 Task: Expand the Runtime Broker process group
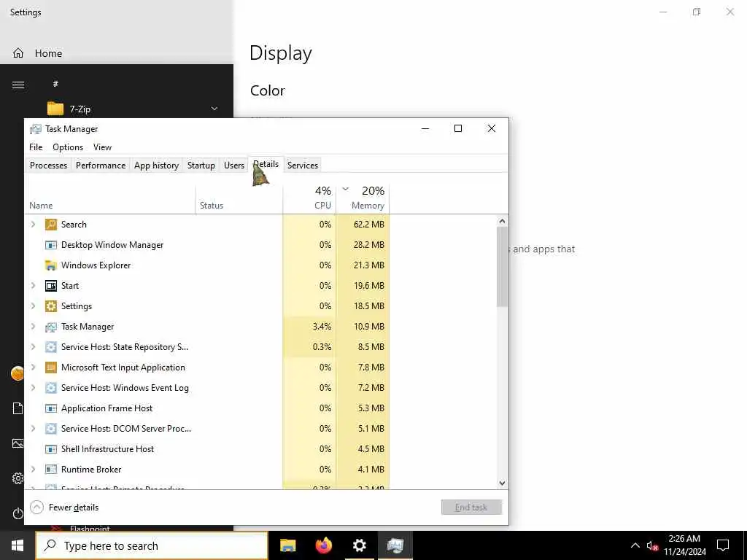34,470
